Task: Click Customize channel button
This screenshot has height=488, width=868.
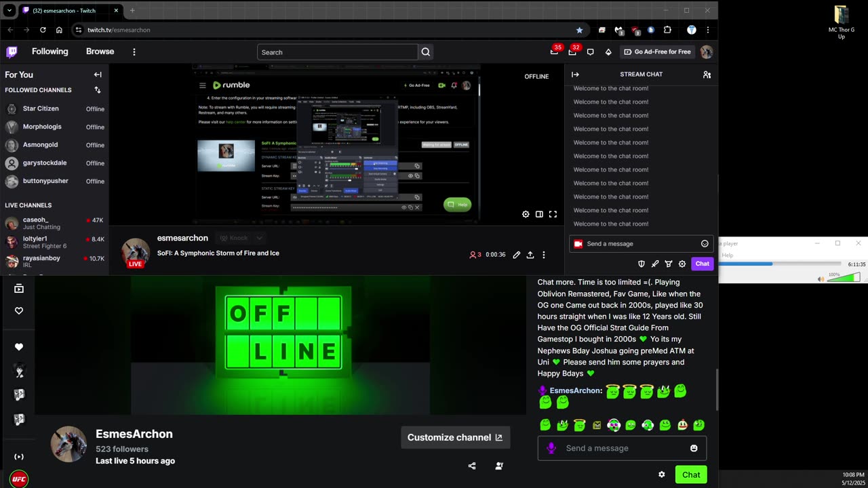Action: coord(455,438)
